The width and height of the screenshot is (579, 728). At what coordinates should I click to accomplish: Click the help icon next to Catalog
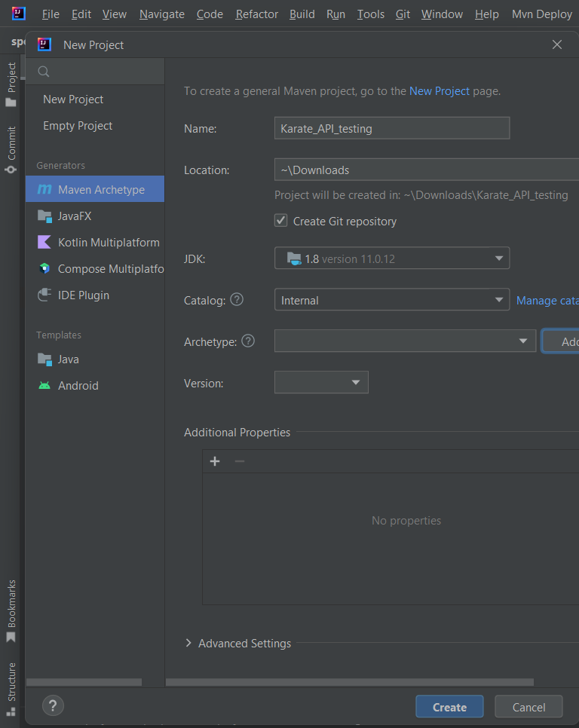coord(237,299)
